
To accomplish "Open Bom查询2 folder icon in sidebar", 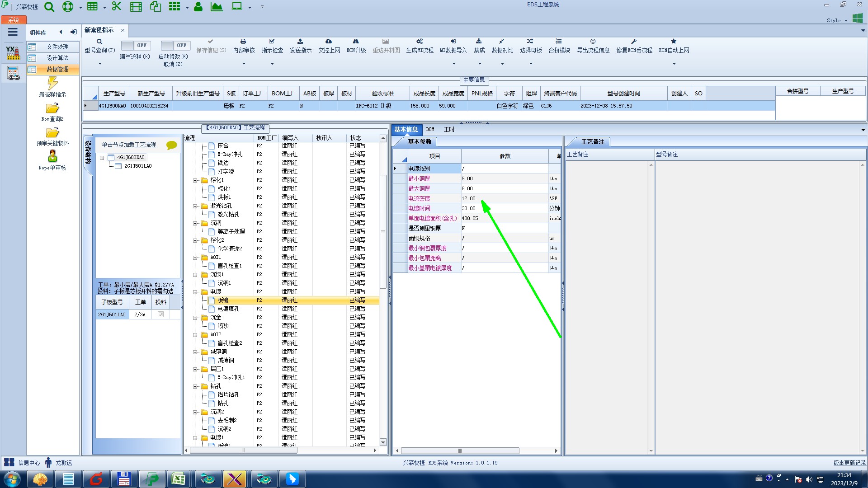I will coord(52,108).
